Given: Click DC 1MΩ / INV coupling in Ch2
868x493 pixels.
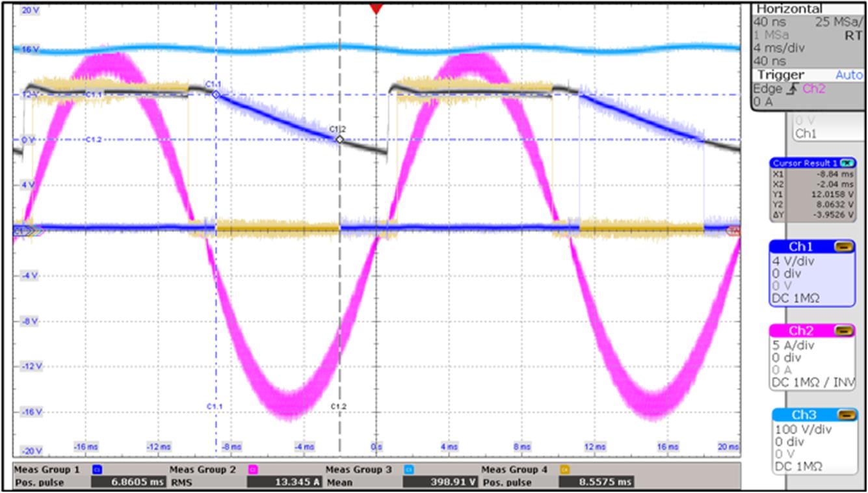Looking at the screenshot, I should (812, 382).
